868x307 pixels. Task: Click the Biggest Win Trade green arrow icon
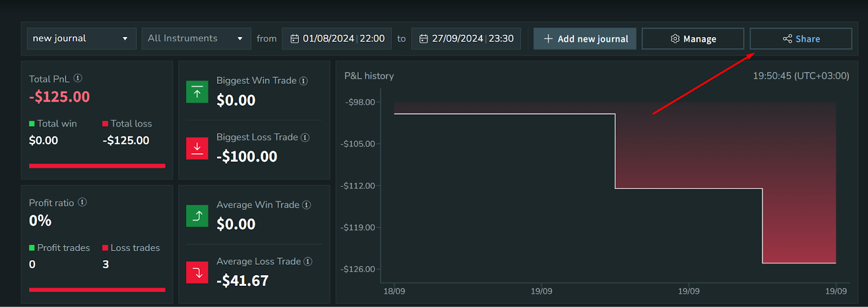coord(197,92)
